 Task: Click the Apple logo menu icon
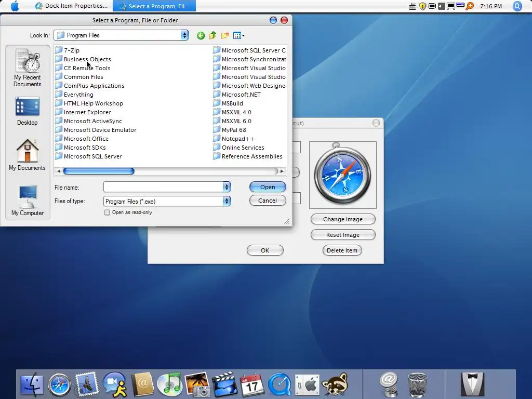pyautogui.click(x=15, y=6)
